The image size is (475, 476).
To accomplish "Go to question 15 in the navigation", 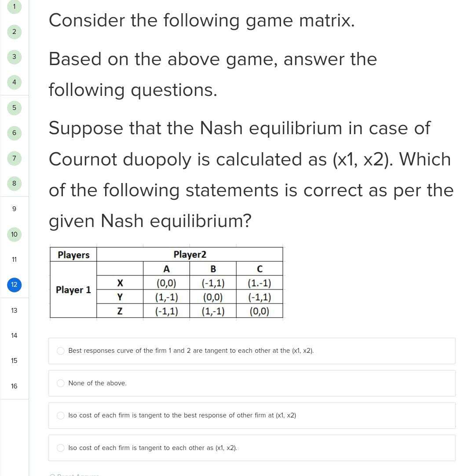I will pos(14,361).
